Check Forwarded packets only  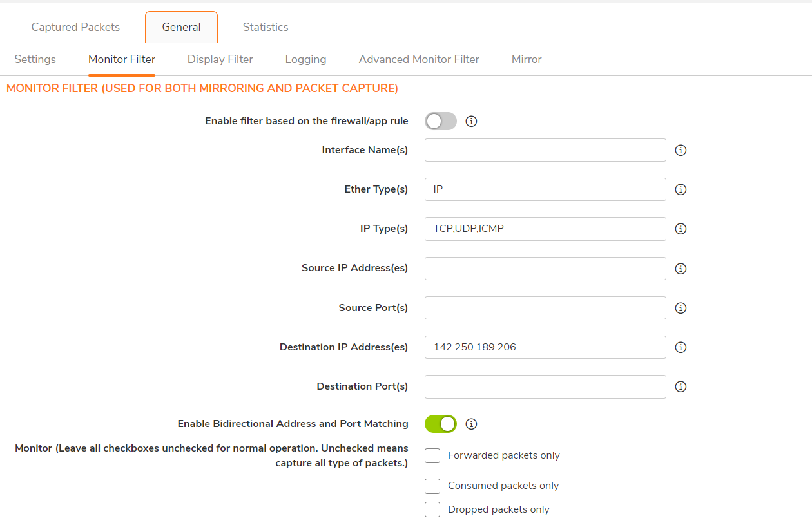point(432,455)
